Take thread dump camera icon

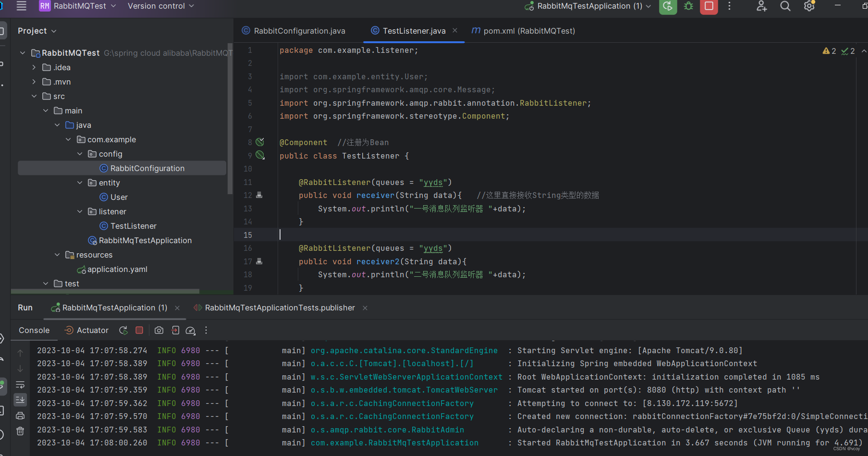(159, 330)
